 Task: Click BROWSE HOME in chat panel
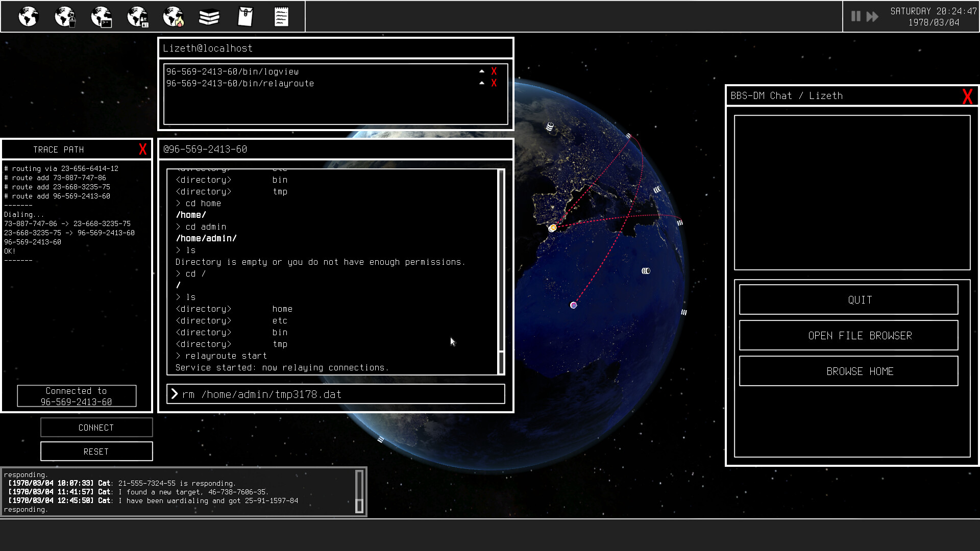[x=848, y=371]
